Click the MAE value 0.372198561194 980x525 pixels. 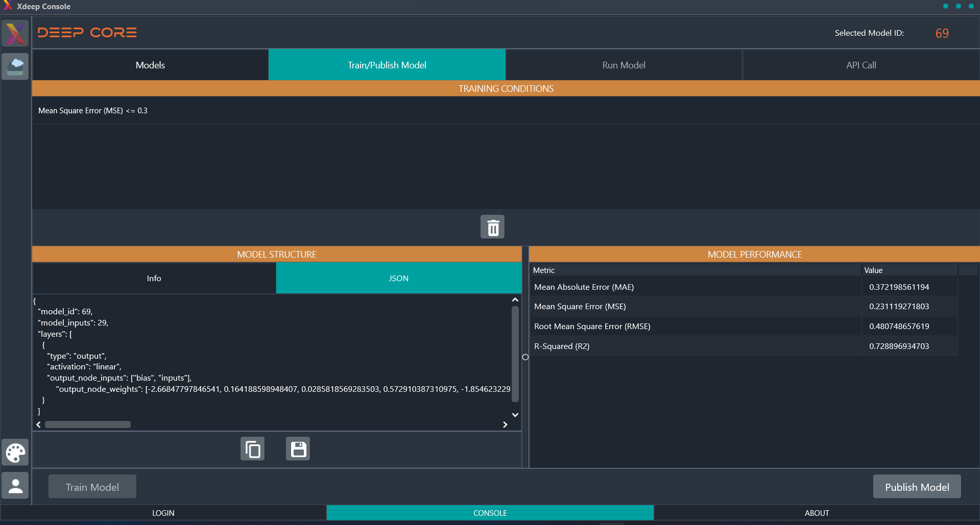pos(899,287)
